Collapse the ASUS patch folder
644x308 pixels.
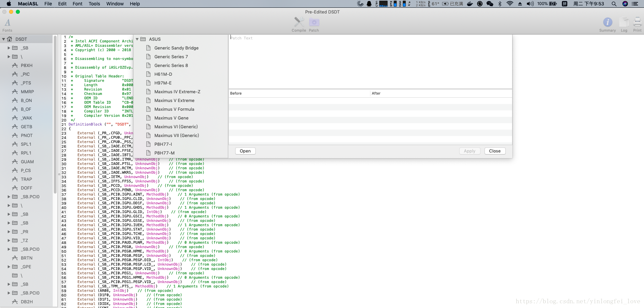137,39
